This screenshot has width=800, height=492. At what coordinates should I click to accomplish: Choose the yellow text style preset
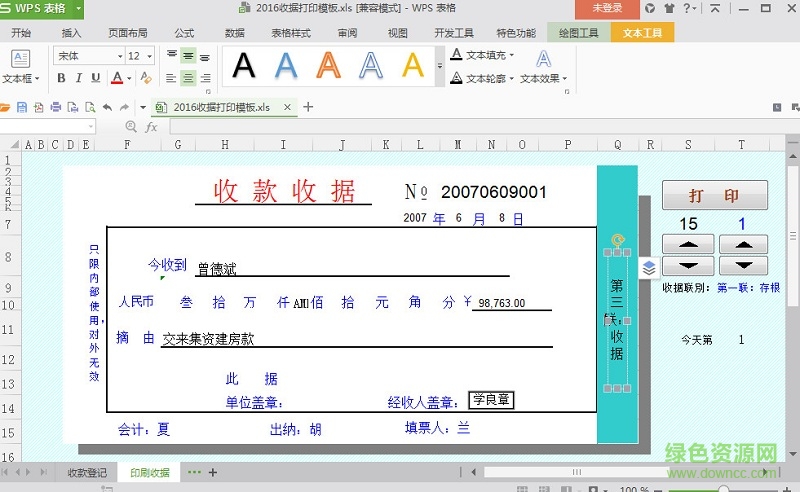coord(413,65)
